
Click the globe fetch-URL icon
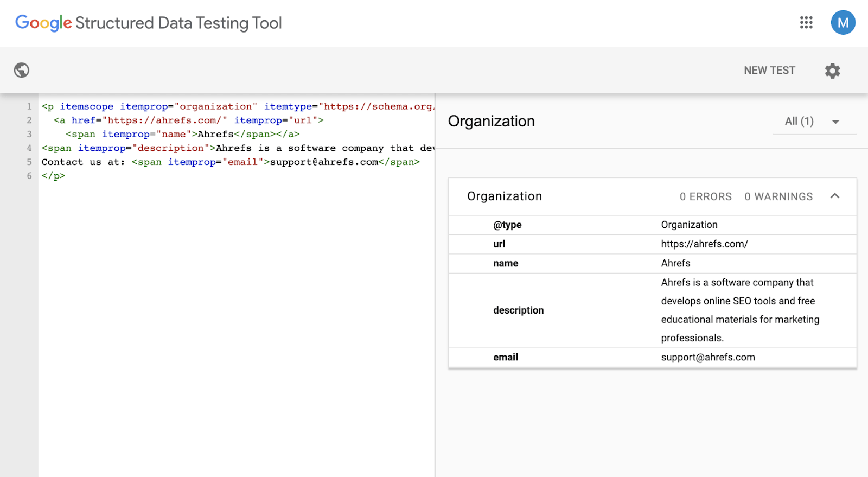[22, 70]
